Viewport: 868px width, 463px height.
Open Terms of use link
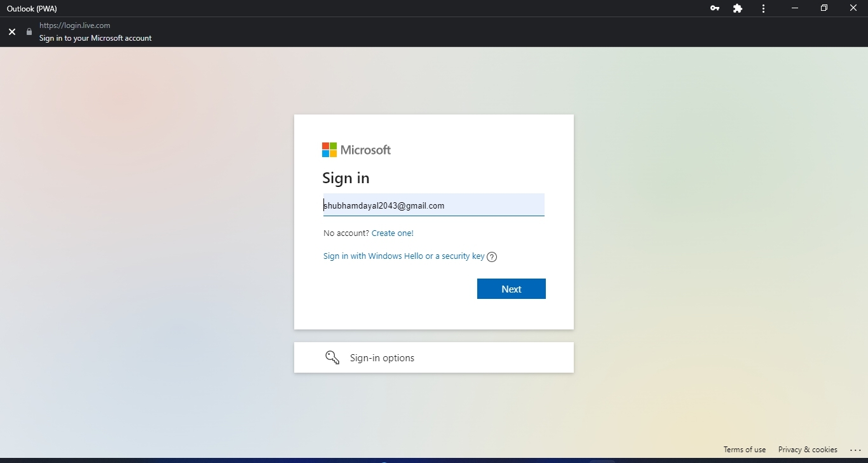pyautogui.click(x=745, y=450)
